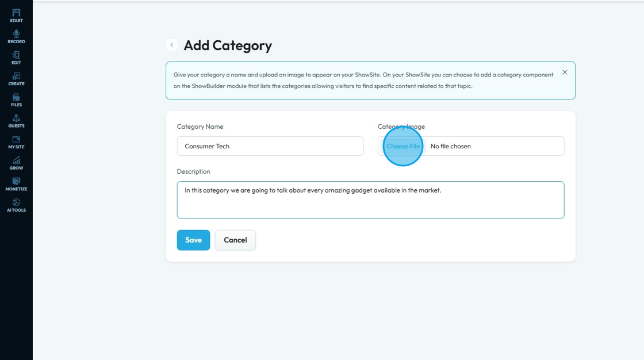Open the Record microphone section
This screenshot has height=360, width=644.
click(16, 37)
